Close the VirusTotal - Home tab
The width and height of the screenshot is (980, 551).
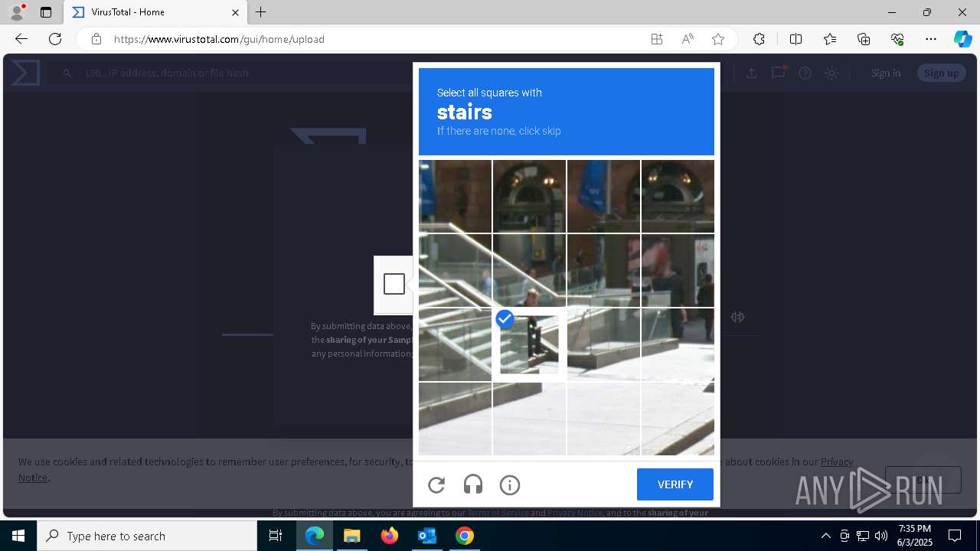tap(235, 12)
